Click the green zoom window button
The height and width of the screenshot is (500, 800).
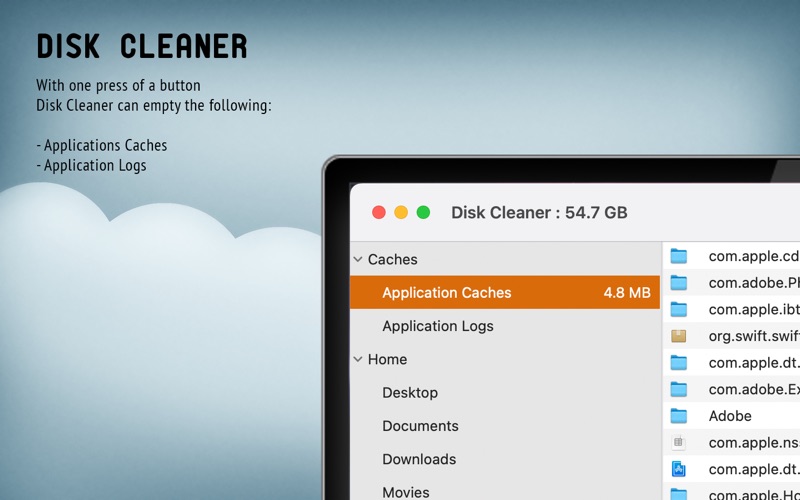coord(423,212)
